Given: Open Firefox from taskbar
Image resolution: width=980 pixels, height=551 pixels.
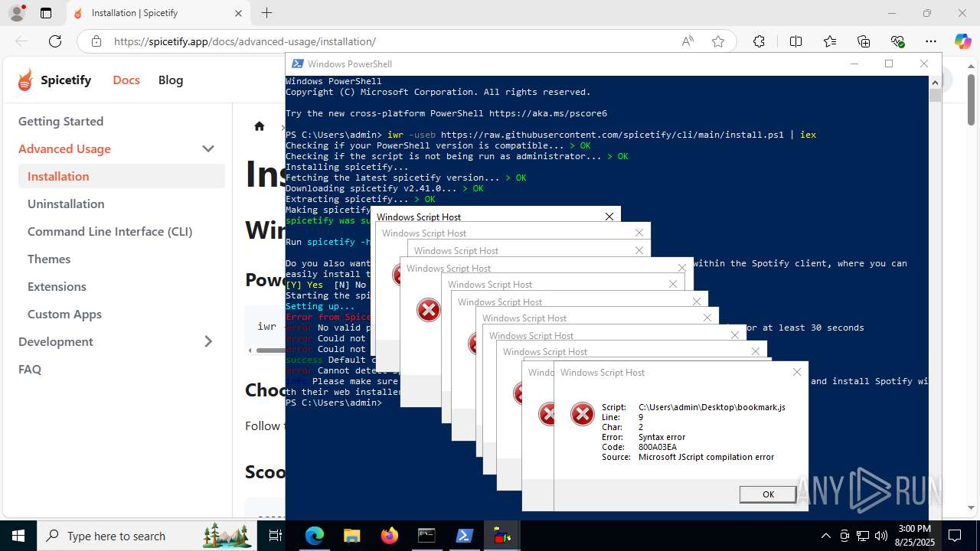Looking at the screenshot, I should coord(390,536).
